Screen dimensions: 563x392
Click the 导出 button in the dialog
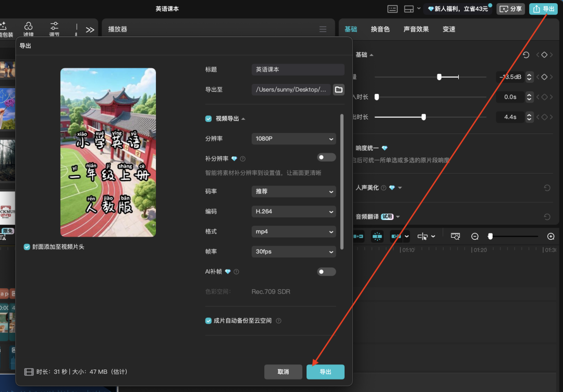coord(325,372)
